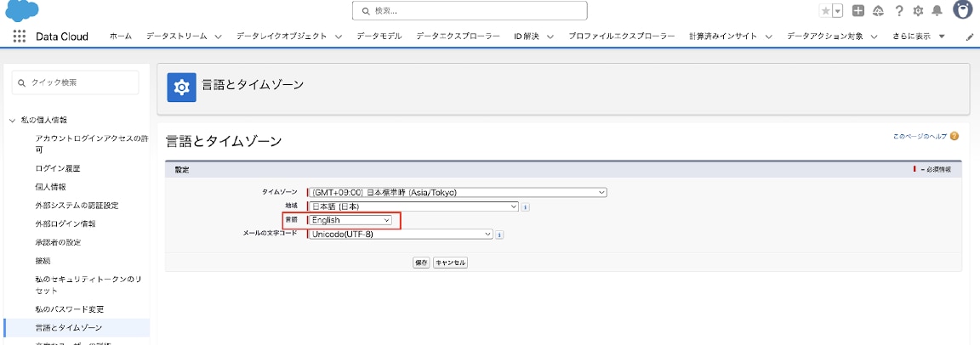Screen dimensions: 980x345
Task: Open the Trailhead guidance icon
Action: [878, 11]
